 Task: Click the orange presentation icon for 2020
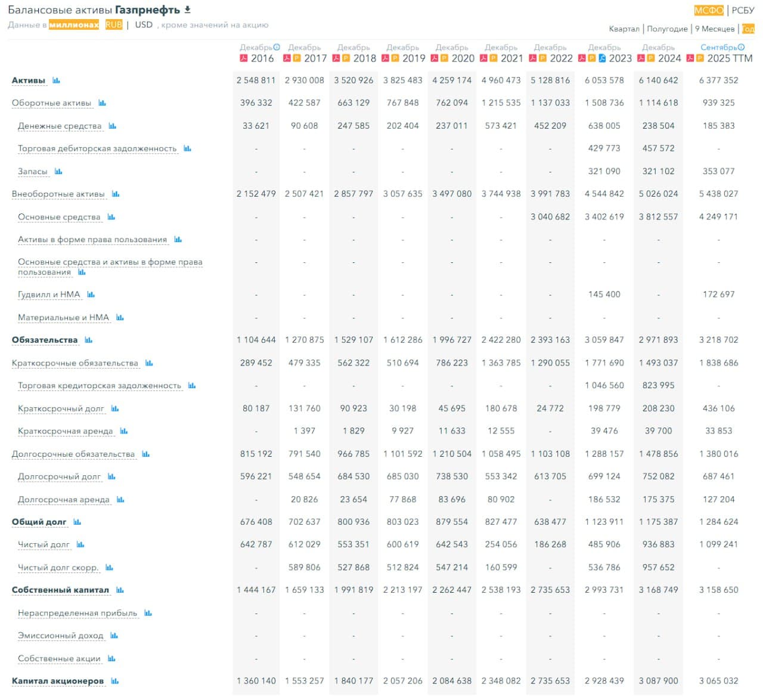(444, 58)
